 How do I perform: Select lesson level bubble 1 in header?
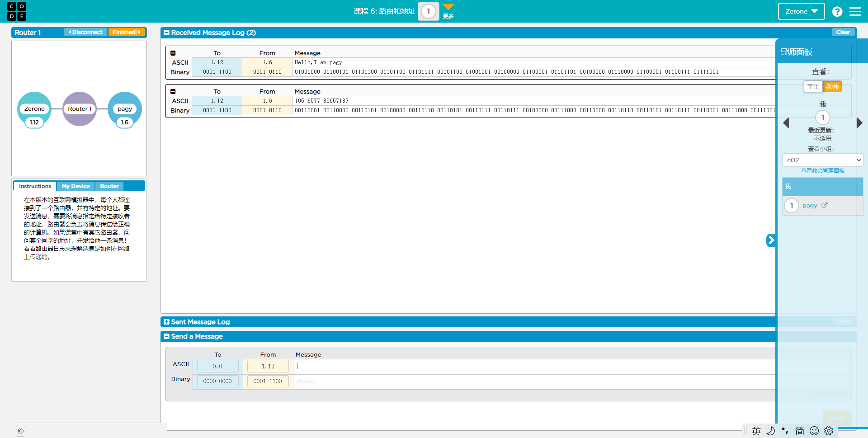429,11
